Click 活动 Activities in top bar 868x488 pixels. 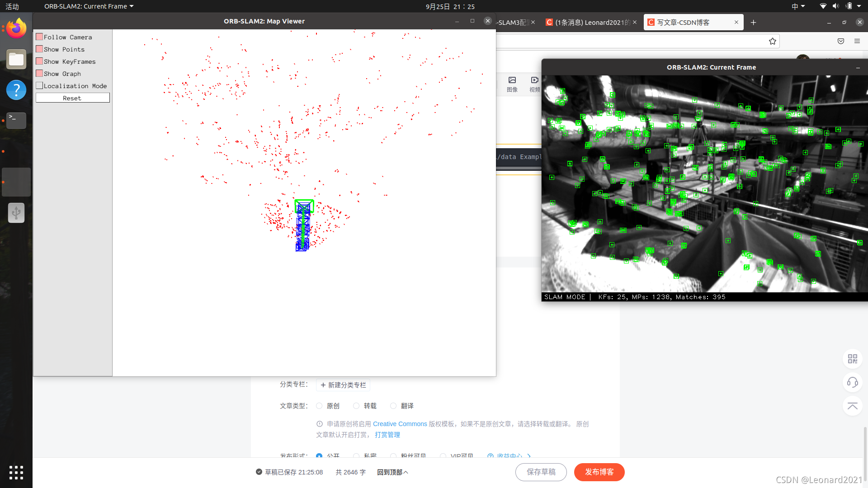(x=12, y=6)
